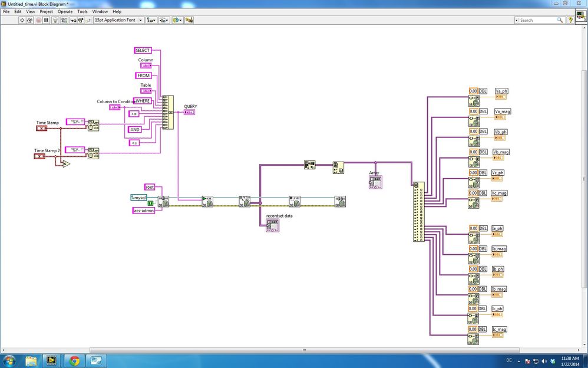The image size is (588, 368).
Task: Select the recordset data indicator terminal
Action: [x=273, y=226]
